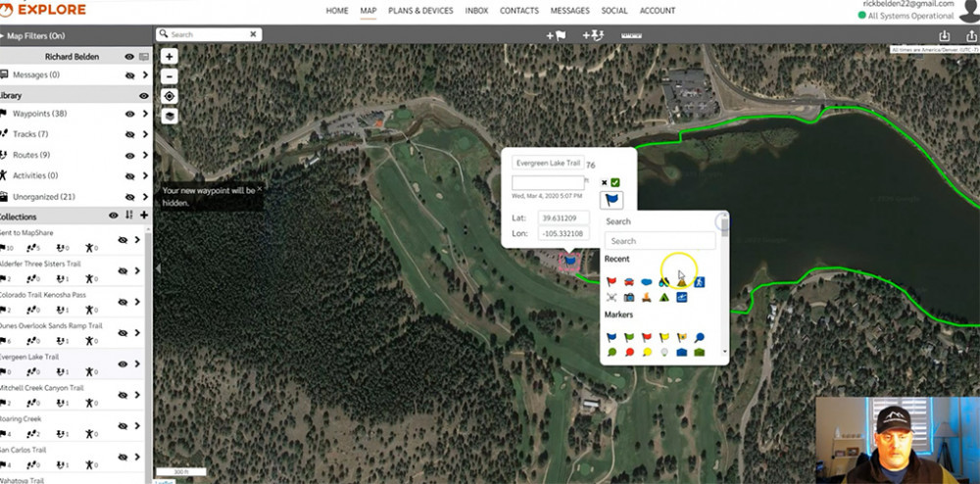Click the icon Search field
980x484 pixels.
click(660, 240)
